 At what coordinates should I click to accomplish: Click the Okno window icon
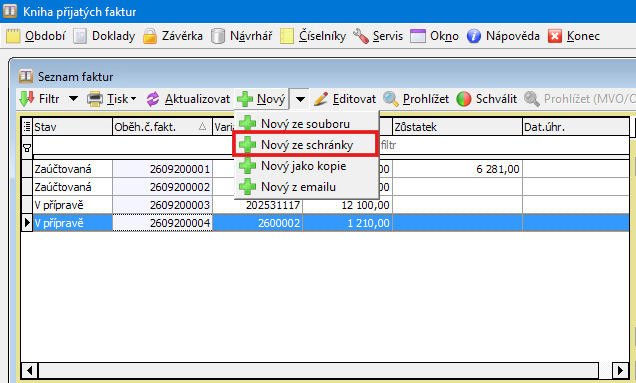(x=418, y=36)
